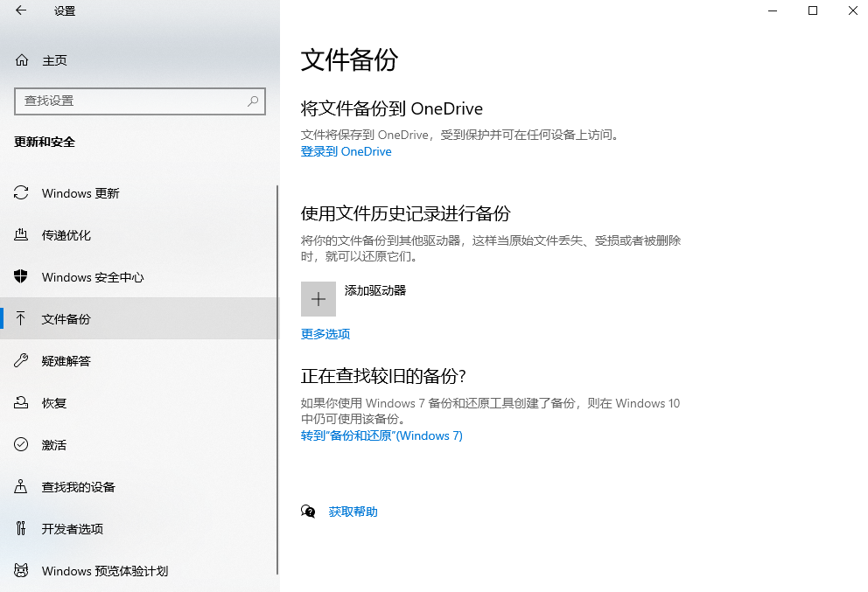Click the Windows 预览体验计划 cat icon
This screenshot has height=592, width=868.
point(21,570)
